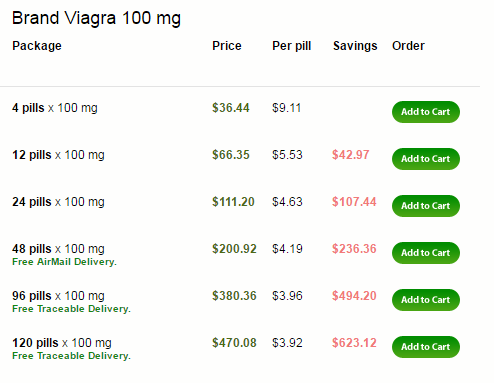Click Free Traceable Delivery under 96 pills
Image resolution: width=494 pixels, height=383 pixels.
click(x=71, y=309)
